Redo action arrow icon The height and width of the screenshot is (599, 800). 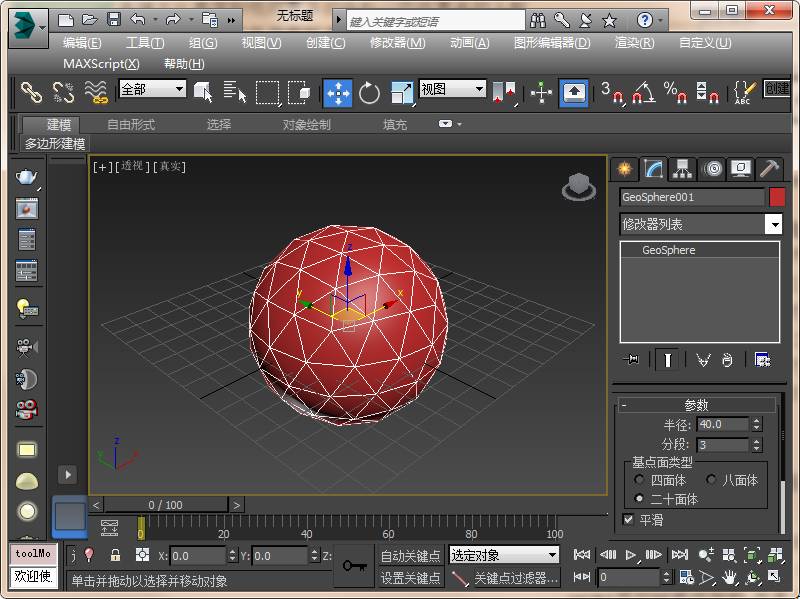coord(173,20)
